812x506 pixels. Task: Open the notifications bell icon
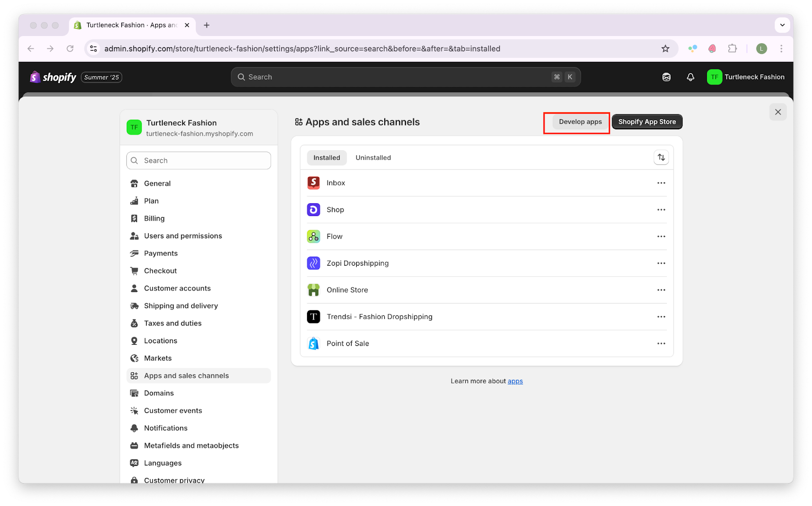pyautogui.click(x=690, y=77)
